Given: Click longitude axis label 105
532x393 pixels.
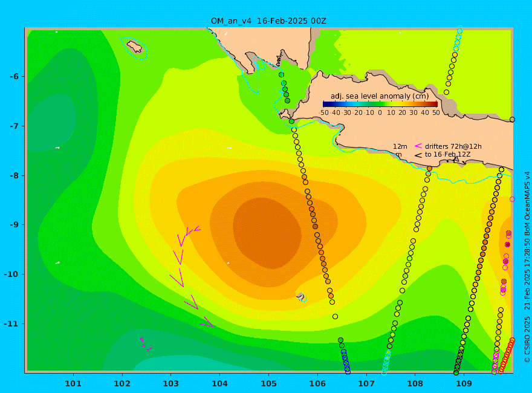Looking at the screenshot, I should pyautogui.click(x=268, y=383).
